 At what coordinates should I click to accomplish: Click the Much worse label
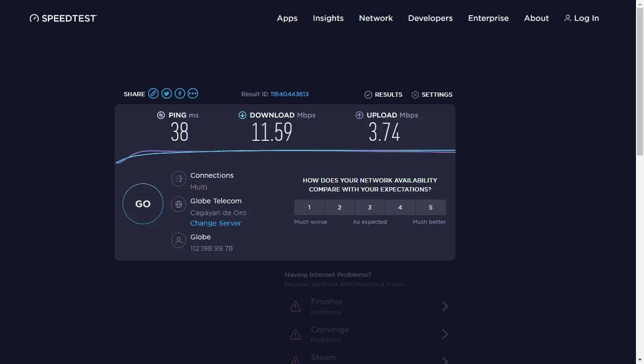[311, 222]
